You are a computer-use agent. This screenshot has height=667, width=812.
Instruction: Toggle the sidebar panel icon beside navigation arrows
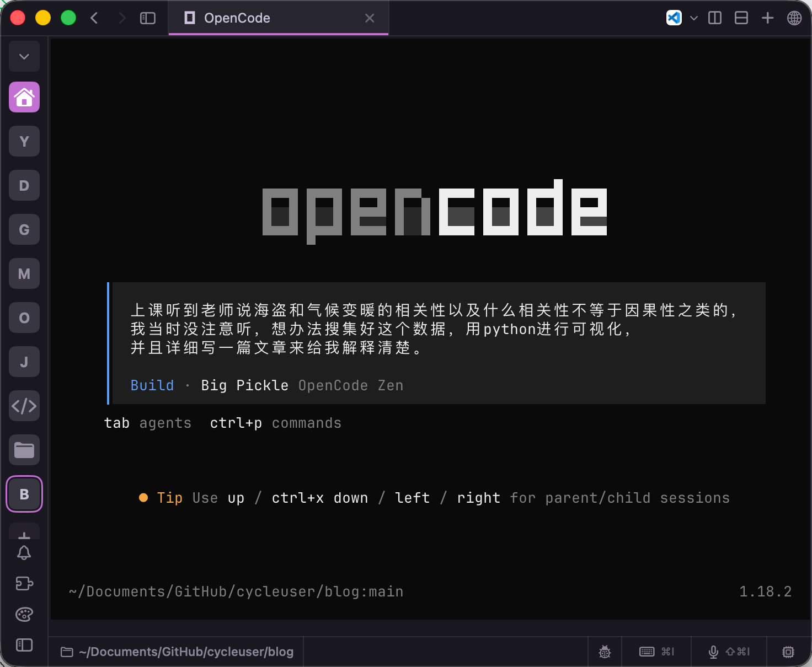click(x=148, y=18)
